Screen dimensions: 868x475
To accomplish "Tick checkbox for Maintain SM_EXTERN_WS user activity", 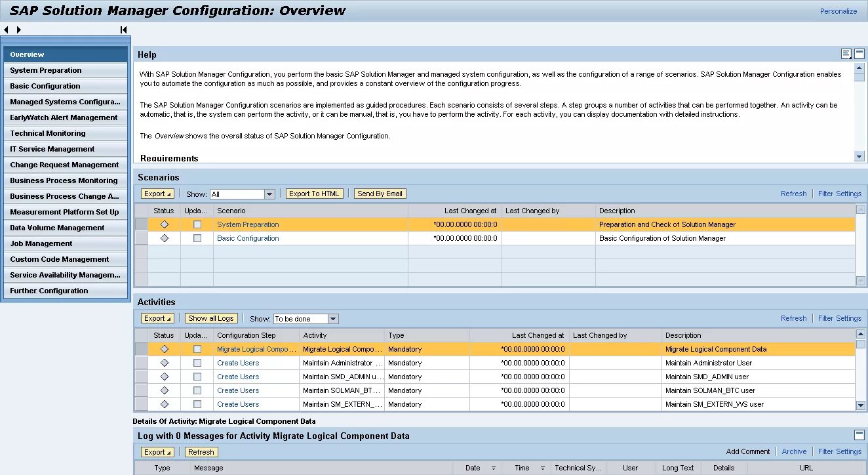I will click(197, 404).
